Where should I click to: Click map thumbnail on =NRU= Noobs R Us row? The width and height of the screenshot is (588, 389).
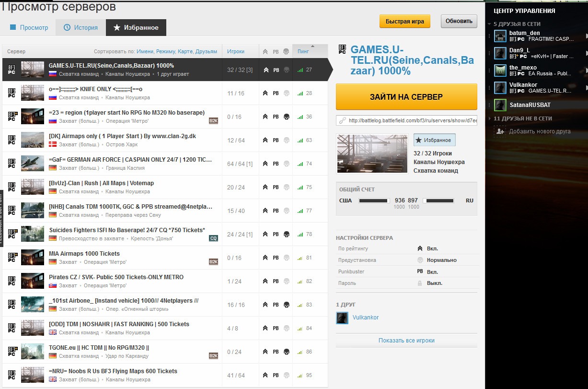[33, 375]
